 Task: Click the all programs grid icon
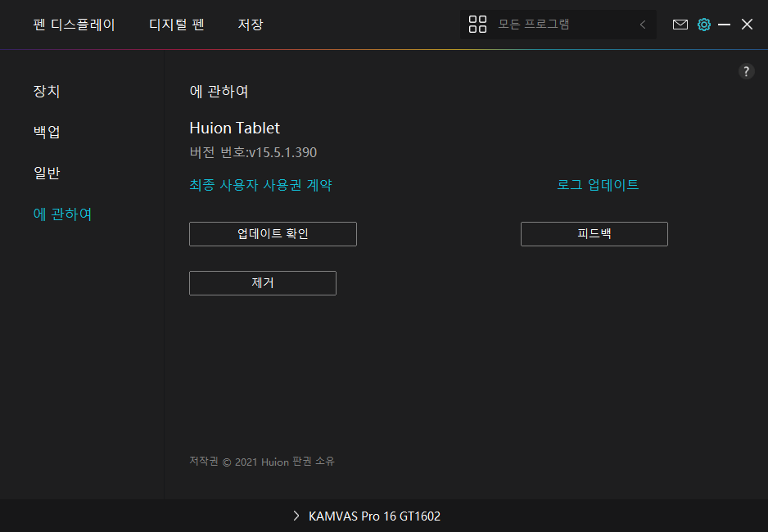(477, 24)
